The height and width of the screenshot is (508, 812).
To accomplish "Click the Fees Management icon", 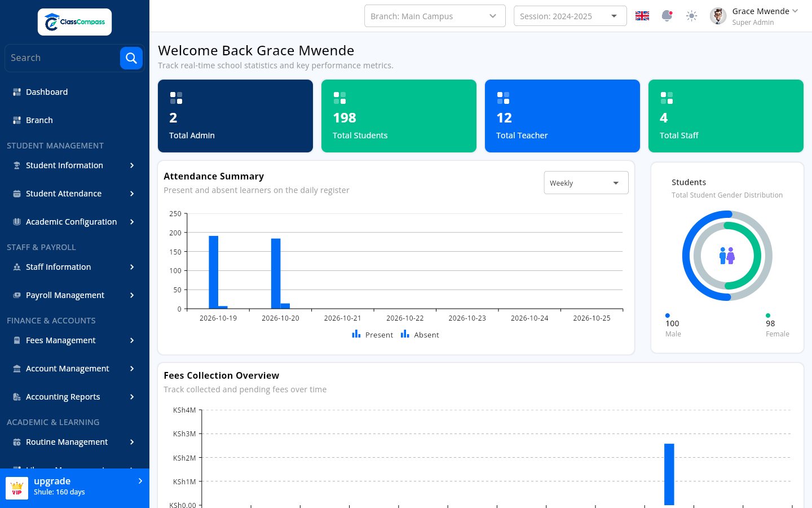I will [x=17, y=340].
